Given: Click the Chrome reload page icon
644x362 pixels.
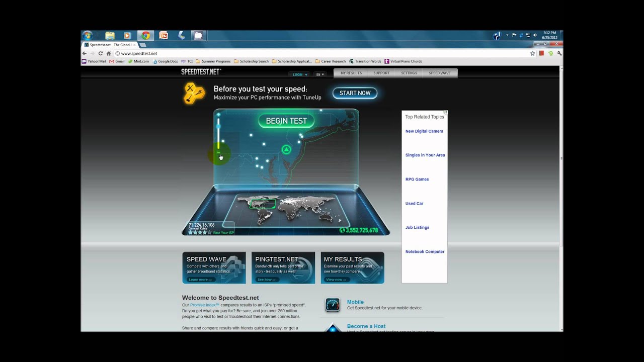Looking at the screenshot, I should point(101,53).
